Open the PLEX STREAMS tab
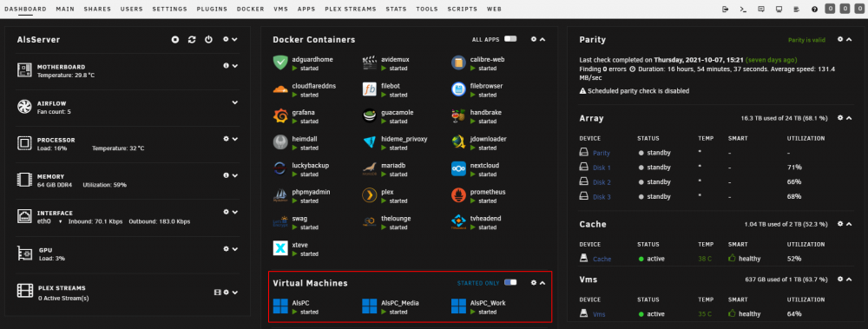 (351, 9)
